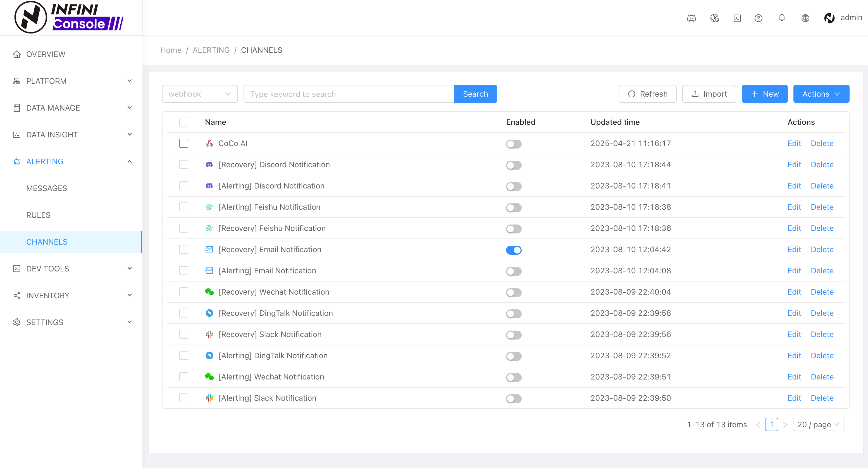Open the webhook type filter dropdown
868x468 pixels.
click(199, 94)
